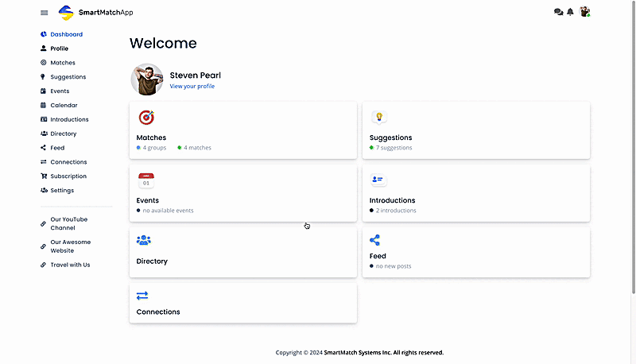The height and width of the screenshot is (364, 636).
Task: Click the Matches card bullseye icon
Action: [146, 117]
